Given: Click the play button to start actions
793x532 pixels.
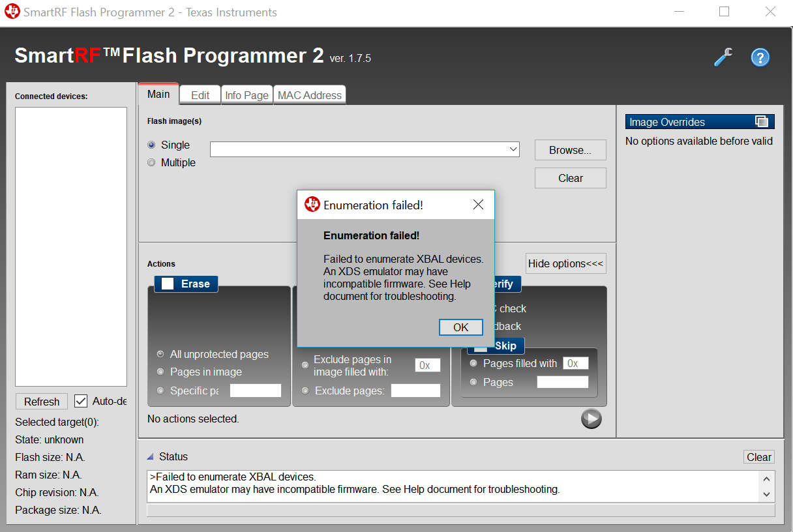Looking at the screenshot, I should pos(591,419).
